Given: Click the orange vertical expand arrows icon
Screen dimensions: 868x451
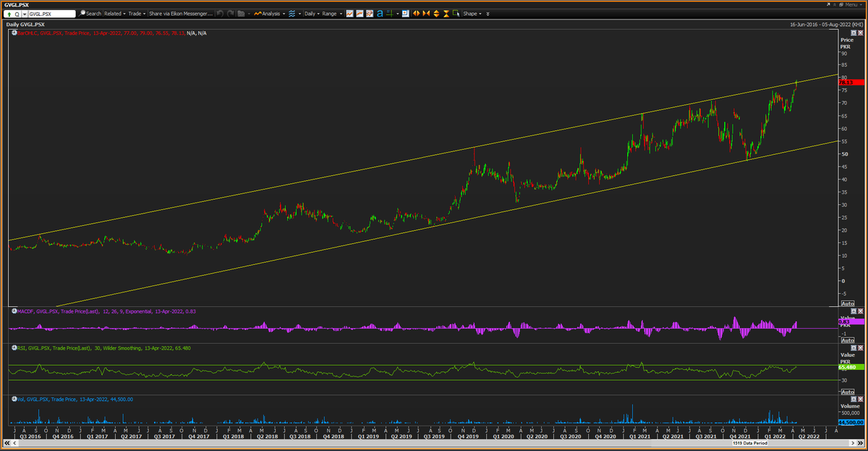Looking at the screenshot, I should 435,14.
